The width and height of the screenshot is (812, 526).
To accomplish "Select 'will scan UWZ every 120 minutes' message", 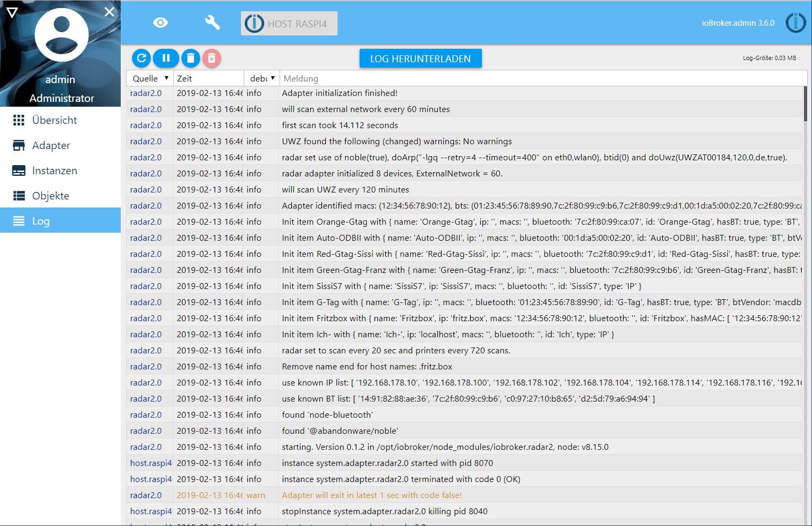I will [x=346, y=190].
